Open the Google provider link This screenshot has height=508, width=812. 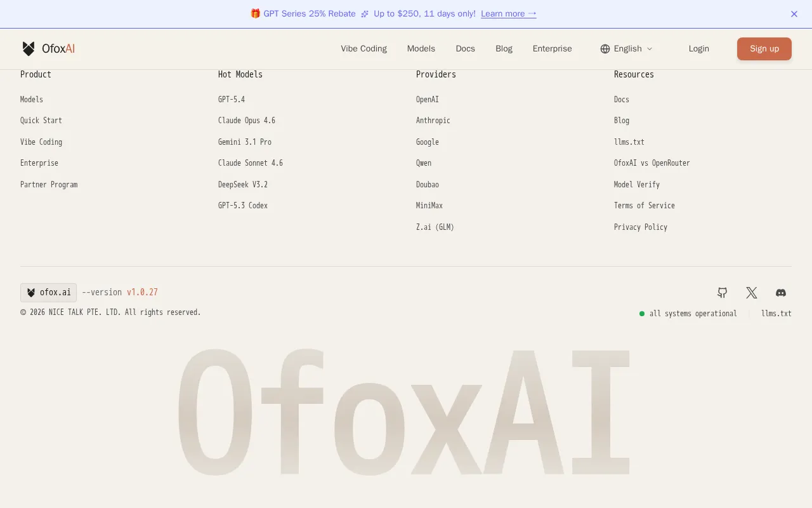click(x=428, y=142)
